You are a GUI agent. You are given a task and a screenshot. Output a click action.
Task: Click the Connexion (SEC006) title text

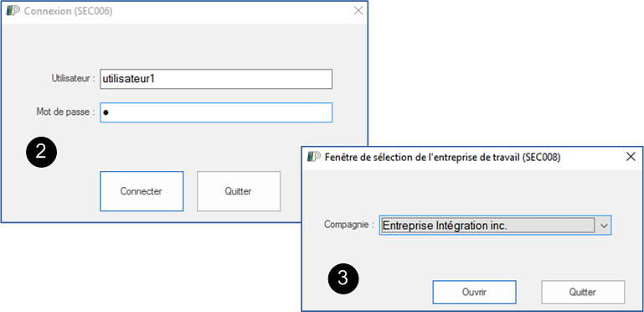[x=68, y=11]
